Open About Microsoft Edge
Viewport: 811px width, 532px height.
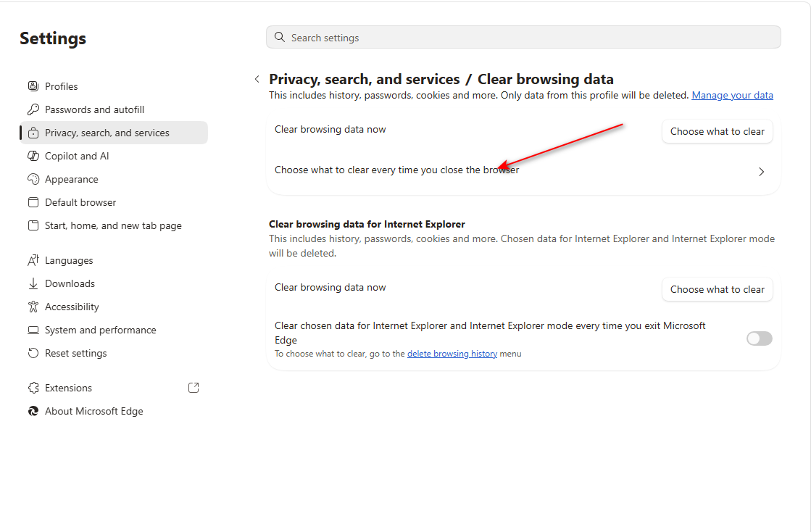pyautogui.click(x=114, y=412)
